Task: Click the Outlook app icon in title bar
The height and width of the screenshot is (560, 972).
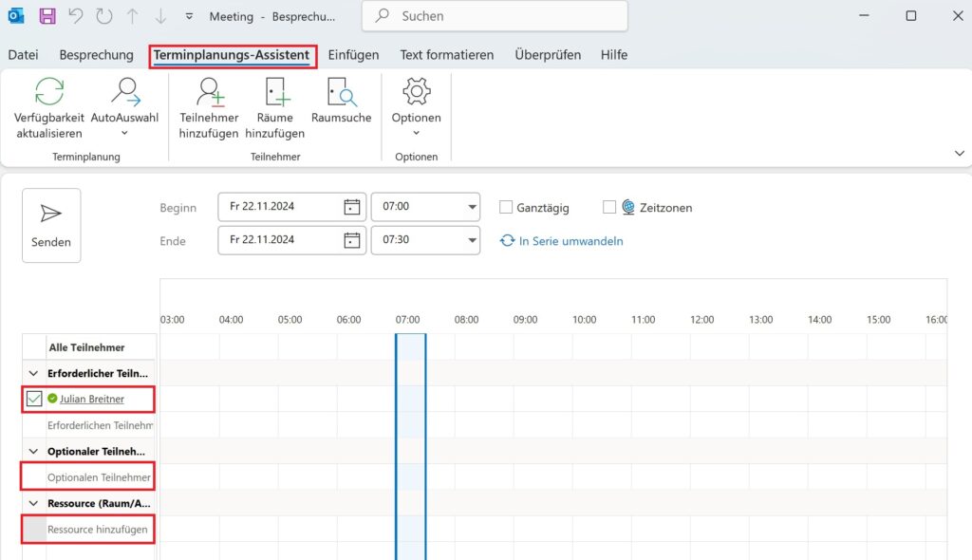Action: coord(16,16)
